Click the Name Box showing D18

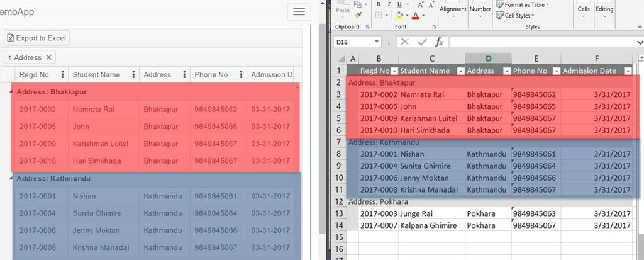(353, 42)
